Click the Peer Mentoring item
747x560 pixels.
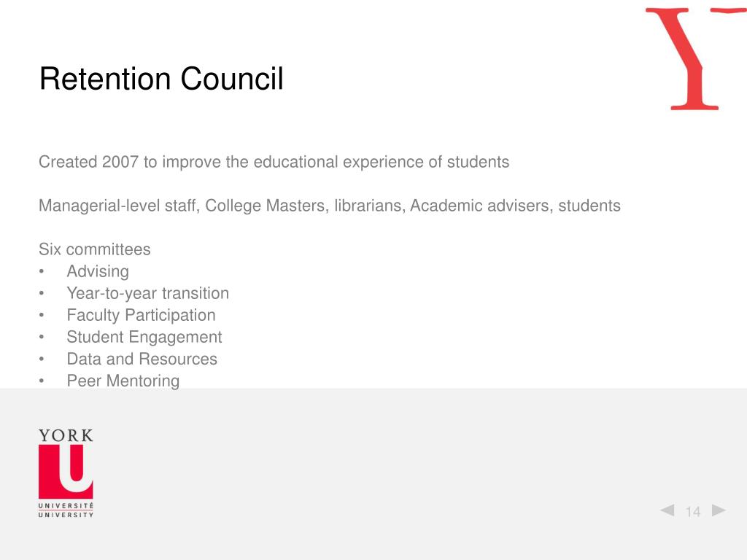pyautogui.click(x=123, y=381)
